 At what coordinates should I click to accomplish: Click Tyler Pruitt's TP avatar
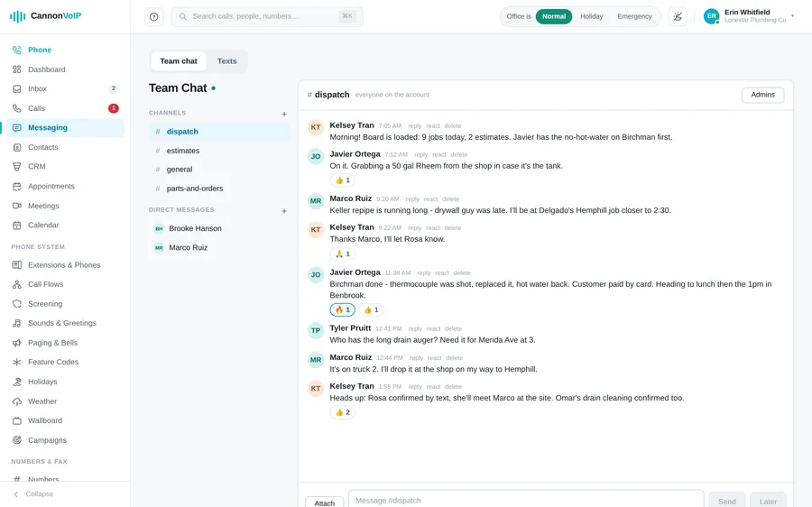[316, 330]
